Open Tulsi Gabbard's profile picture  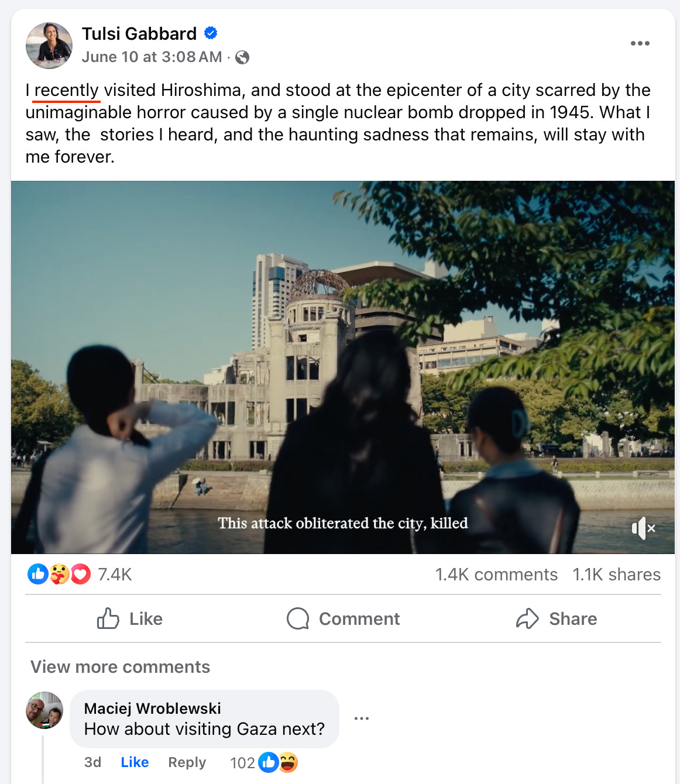pyautogui.click(x=49, y=46)
